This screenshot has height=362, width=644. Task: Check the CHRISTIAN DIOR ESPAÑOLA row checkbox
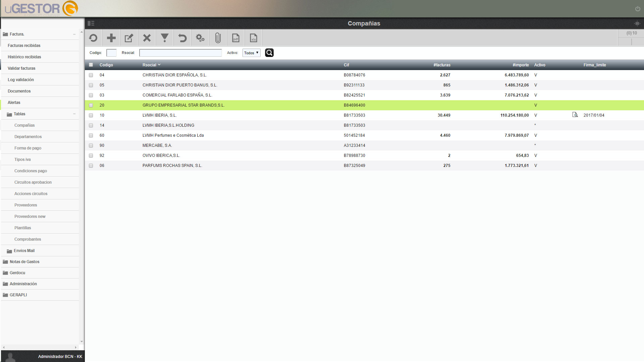tap(91, 75)
